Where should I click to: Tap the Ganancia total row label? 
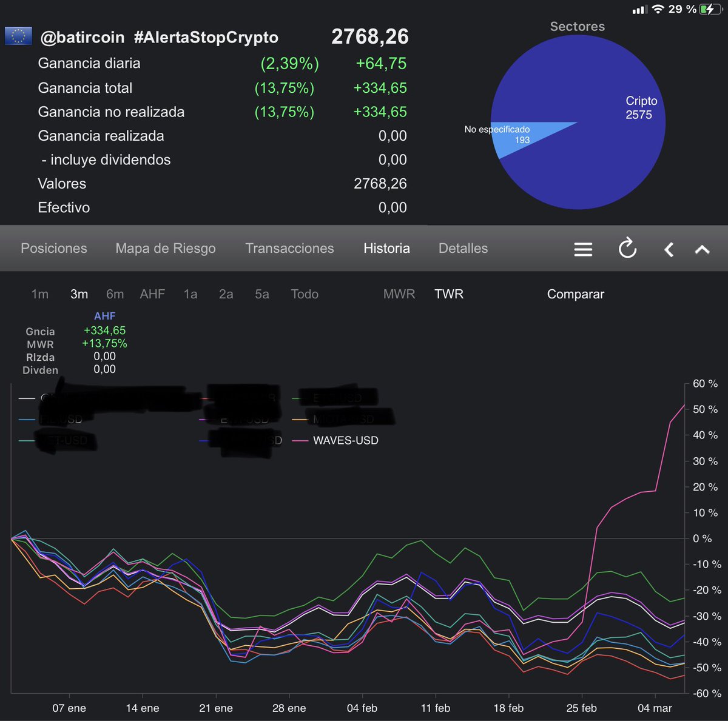pos(85,88)
